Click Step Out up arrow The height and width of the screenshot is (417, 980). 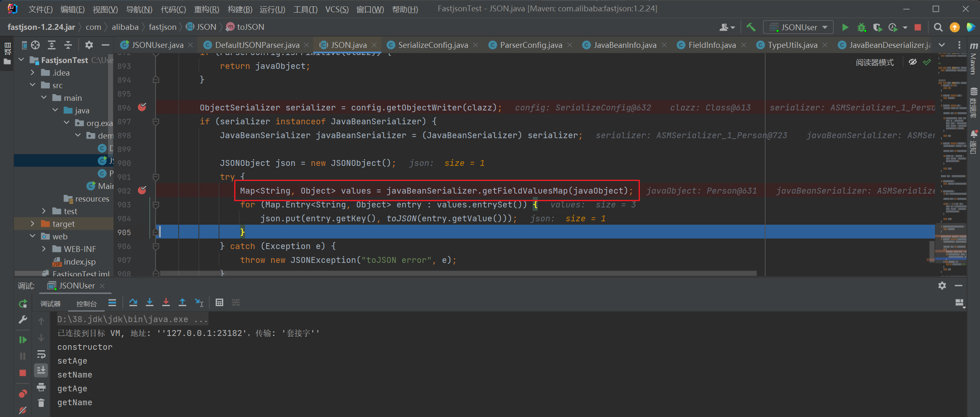pos(182,302)
